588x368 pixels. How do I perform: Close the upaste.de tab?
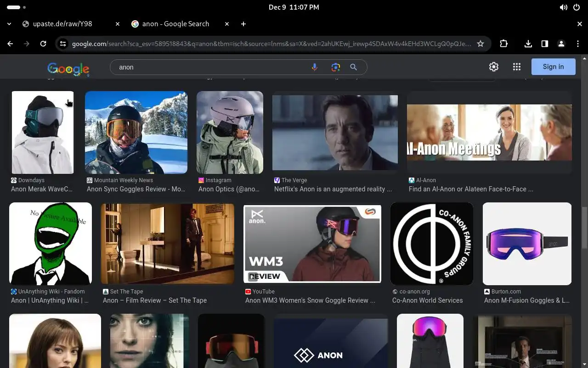[118, 24]
